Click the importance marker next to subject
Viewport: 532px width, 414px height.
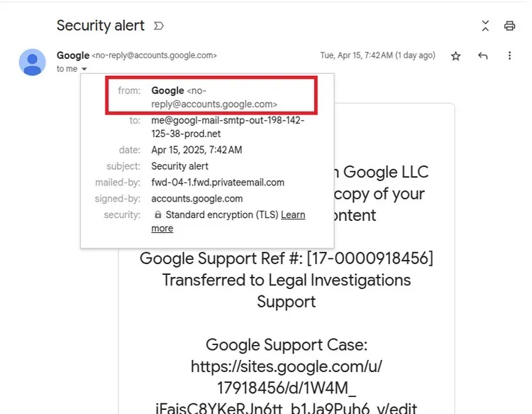[x=159, y=26]
